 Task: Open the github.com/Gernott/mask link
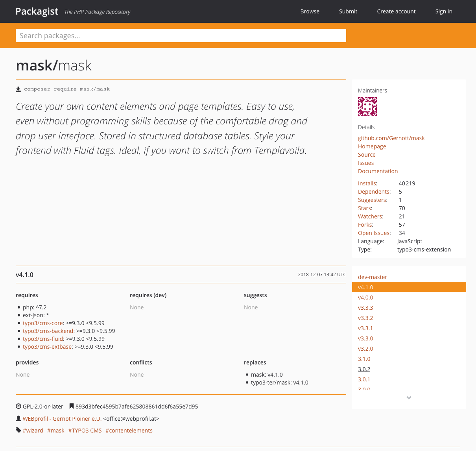(x=391, y=138)
